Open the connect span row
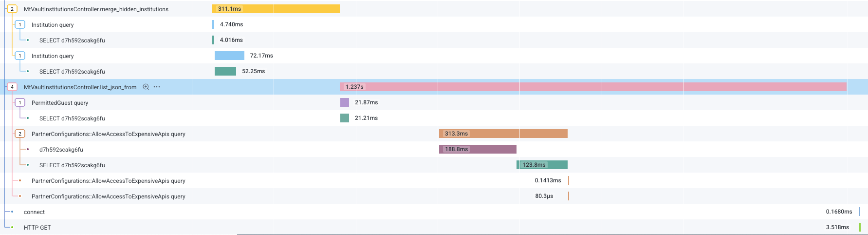868x235 pixels. (34, 212)
